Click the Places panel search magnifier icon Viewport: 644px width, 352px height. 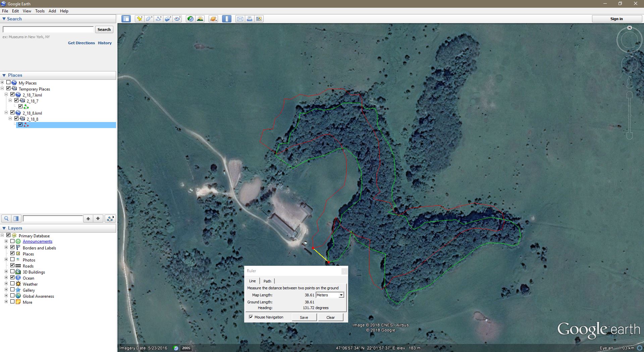(6, 219)
